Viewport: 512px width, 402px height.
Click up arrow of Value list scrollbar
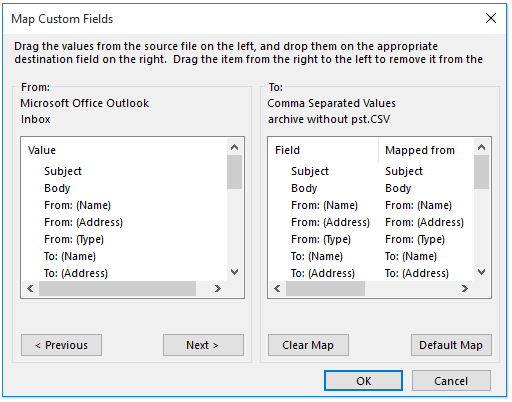click(235, 147)
